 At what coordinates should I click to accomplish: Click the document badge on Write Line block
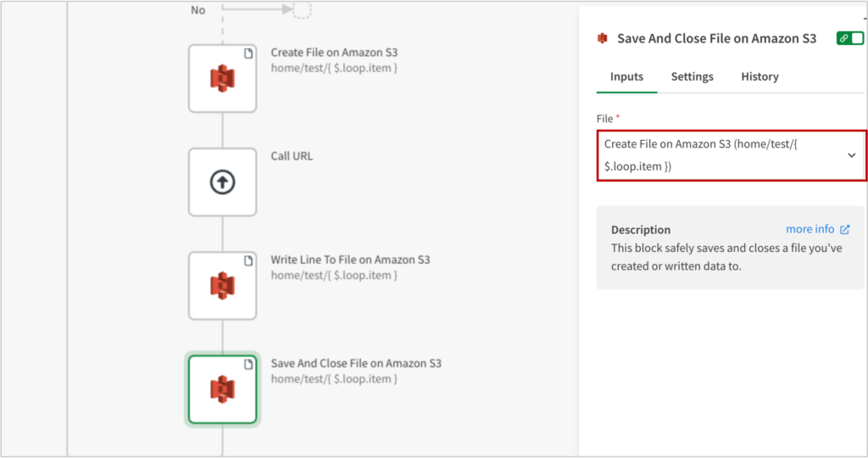click(248, 260)
